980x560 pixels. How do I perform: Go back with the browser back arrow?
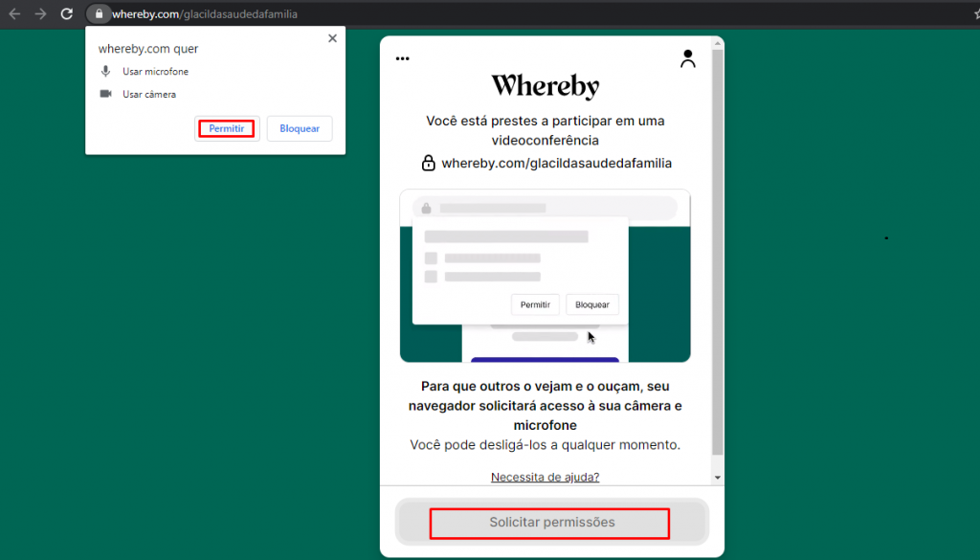(14, 13)
